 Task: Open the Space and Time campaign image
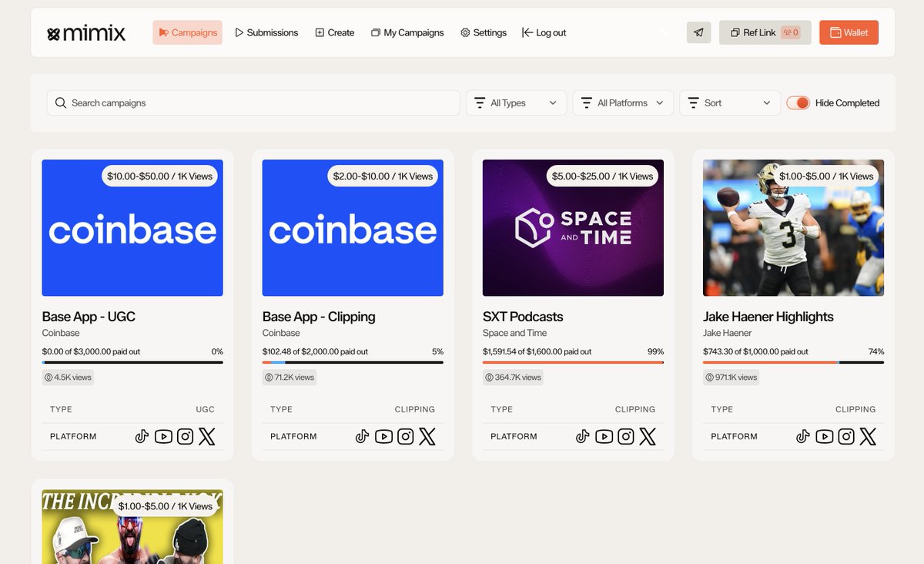(x=573, y=228)
